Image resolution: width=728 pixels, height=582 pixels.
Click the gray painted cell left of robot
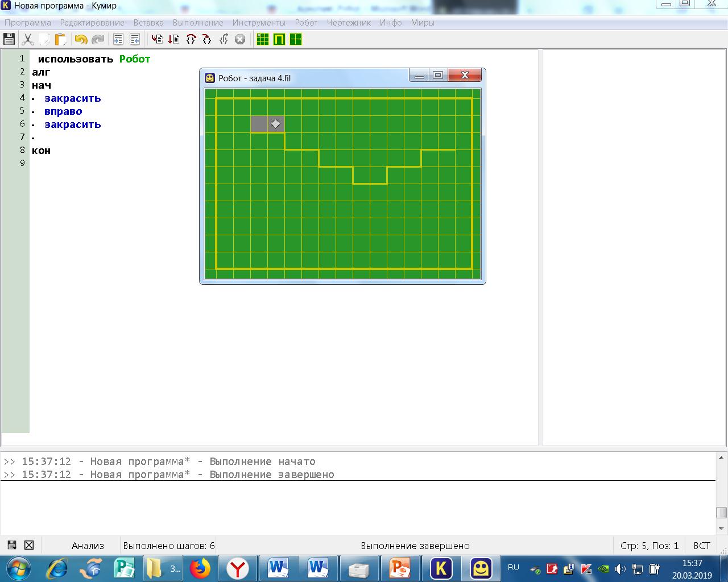click(259, 124)
